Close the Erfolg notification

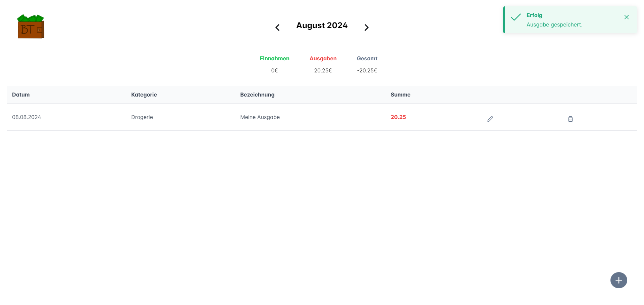pyautogui.click(x=626, y=17)
